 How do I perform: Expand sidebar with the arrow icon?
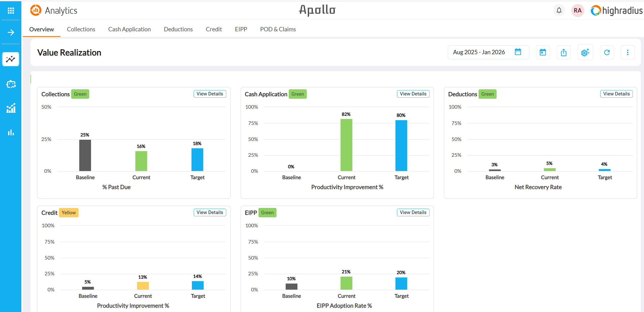click(11, 32)
